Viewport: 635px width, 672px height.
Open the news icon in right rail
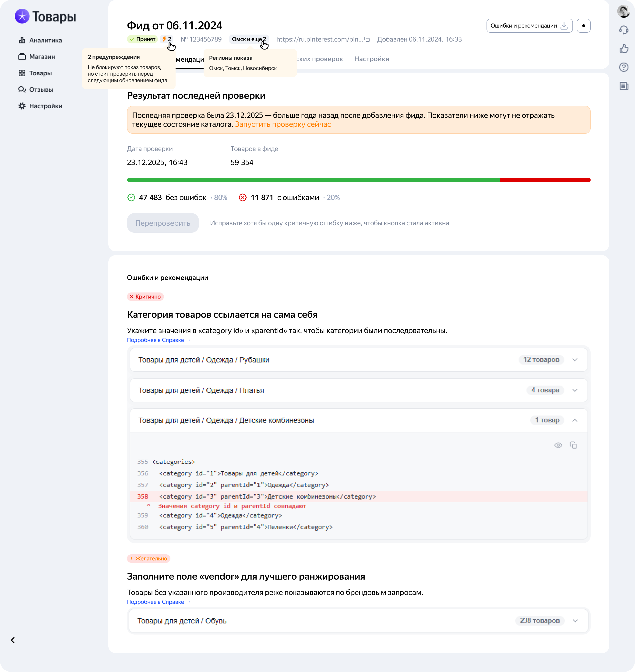[624, 86]
